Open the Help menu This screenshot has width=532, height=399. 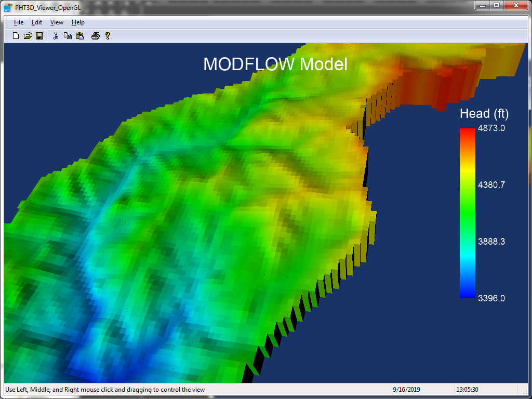click(x=78, y=22)
